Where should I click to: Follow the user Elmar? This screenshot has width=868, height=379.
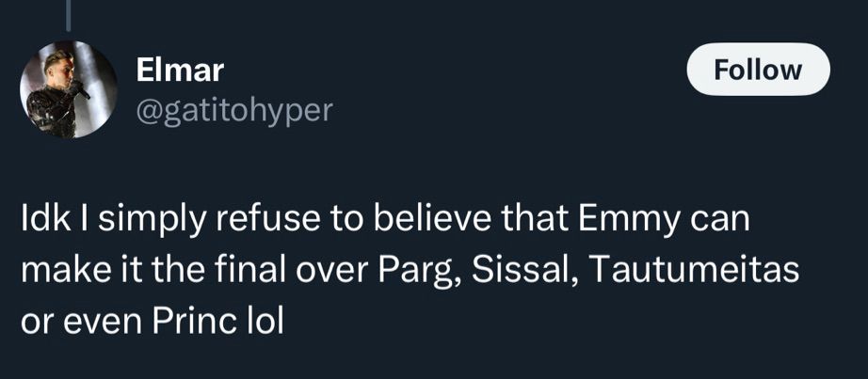coord(758,71)
